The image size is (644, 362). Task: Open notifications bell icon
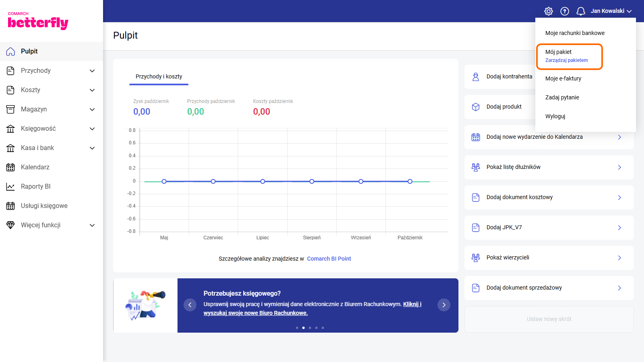pos(580,11)
